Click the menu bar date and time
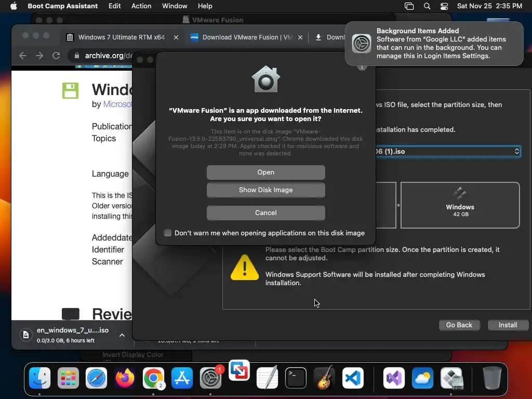 tap(489, 6)
